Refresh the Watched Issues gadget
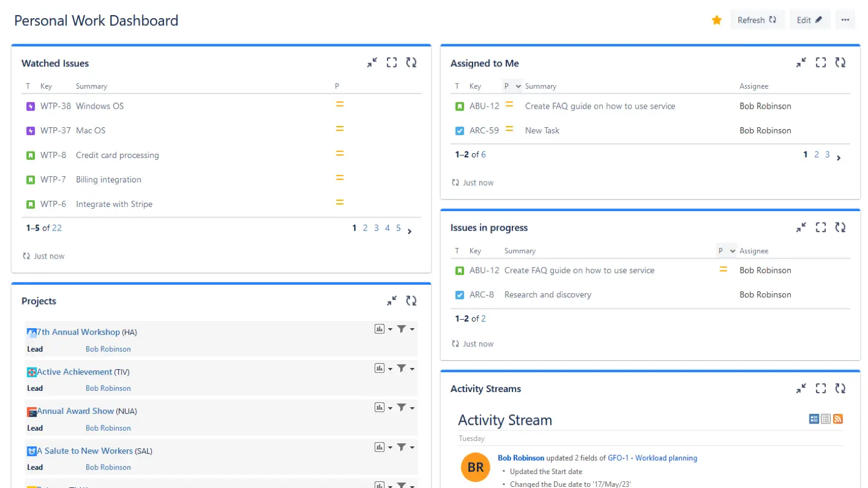This screenshot has width=868, height=488. [x=411, y=62]
